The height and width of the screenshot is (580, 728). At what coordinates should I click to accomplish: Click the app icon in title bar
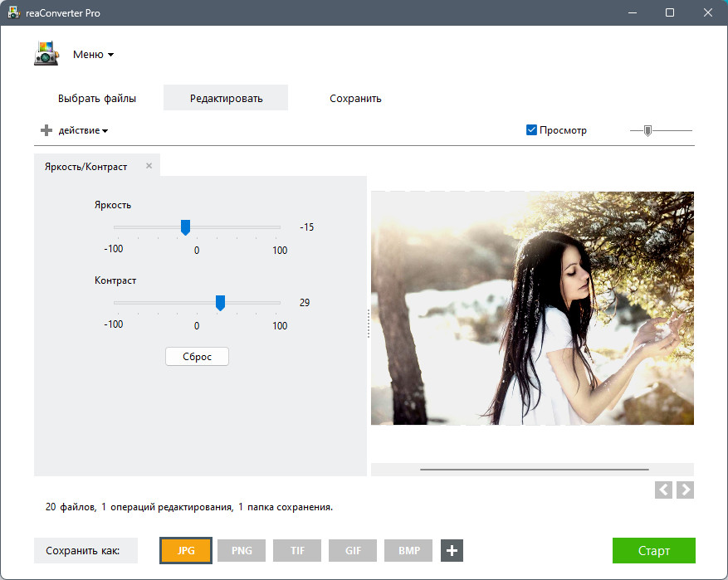click(14, 12)
